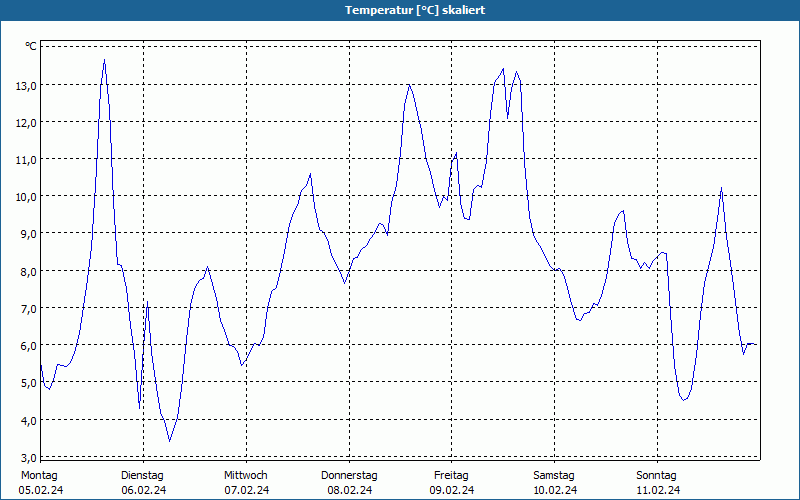800x500 pixels.
Task: Click Monday's temperature peak above 13 degrees
Action: [x=105, y=60]
